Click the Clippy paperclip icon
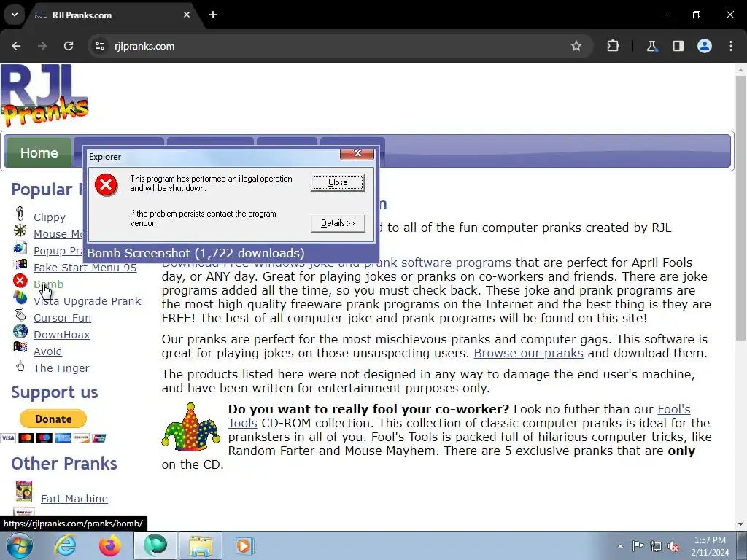Image resolution: width=747 pixels, height=560 pixels. coord(20,214)
